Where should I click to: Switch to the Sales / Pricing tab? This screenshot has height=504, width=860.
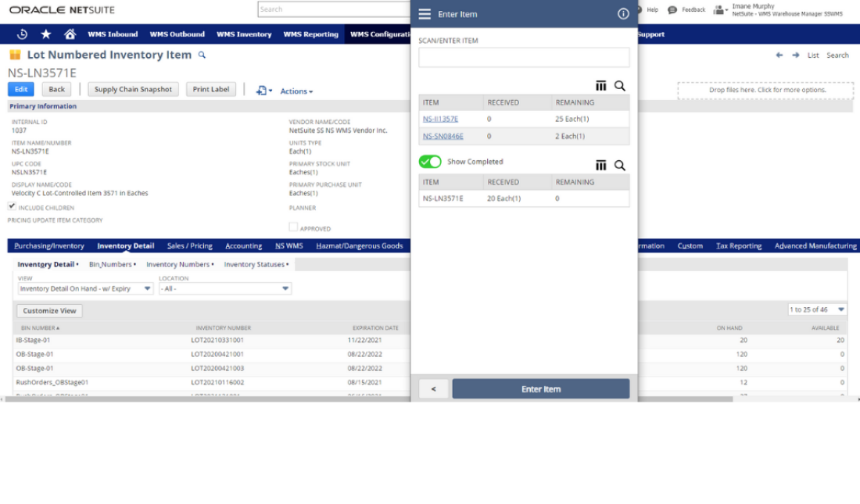point(189,246)
